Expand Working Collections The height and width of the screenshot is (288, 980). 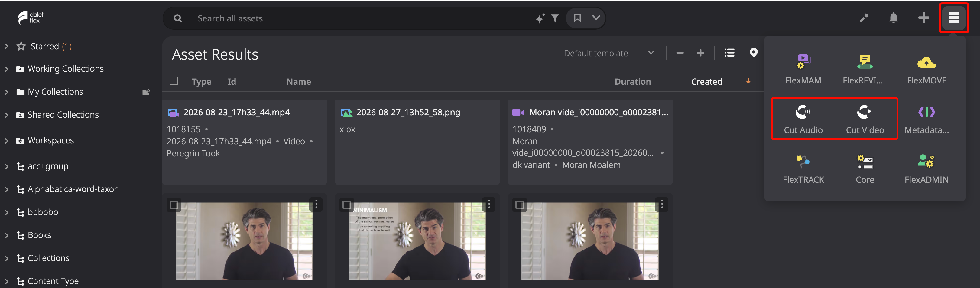(x=6, y=69)
